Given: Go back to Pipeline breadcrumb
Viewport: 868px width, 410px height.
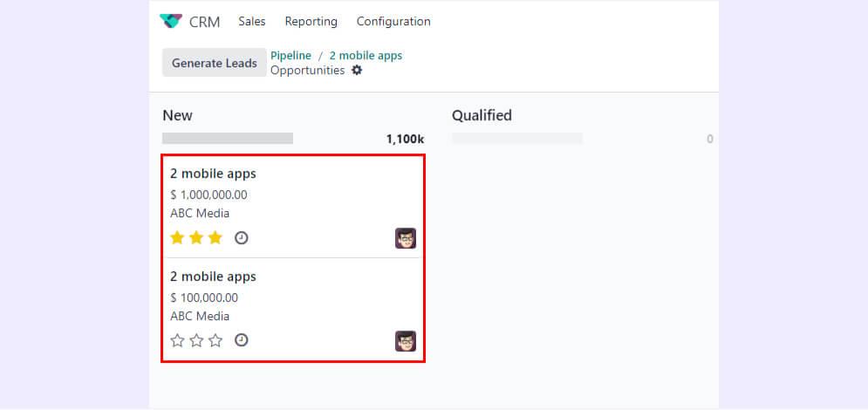Looking at the screenshot, I should coord(290,55).
